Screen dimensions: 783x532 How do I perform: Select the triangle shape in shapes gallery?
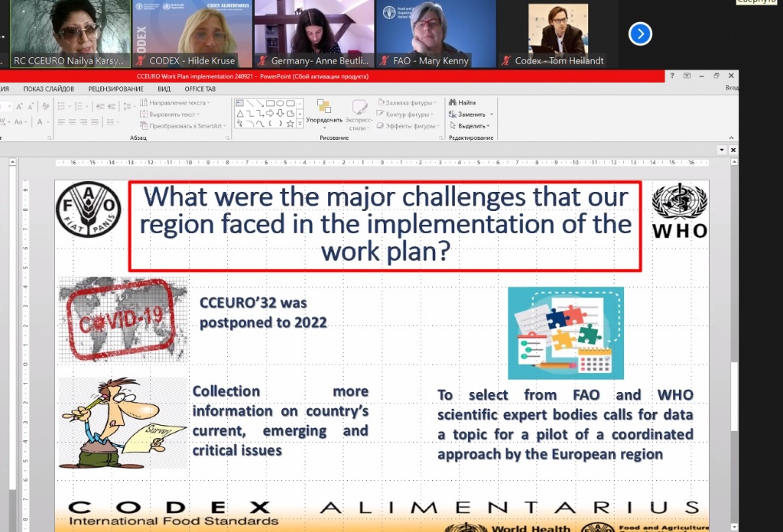[x=239, y=113]
